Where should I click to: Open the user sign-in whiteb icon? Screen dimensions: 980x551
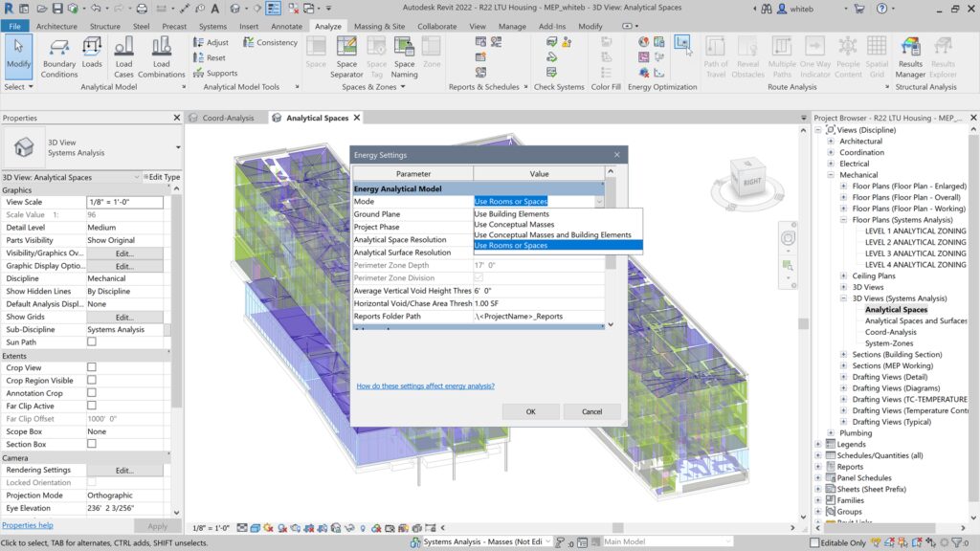[x=781, y=9]
